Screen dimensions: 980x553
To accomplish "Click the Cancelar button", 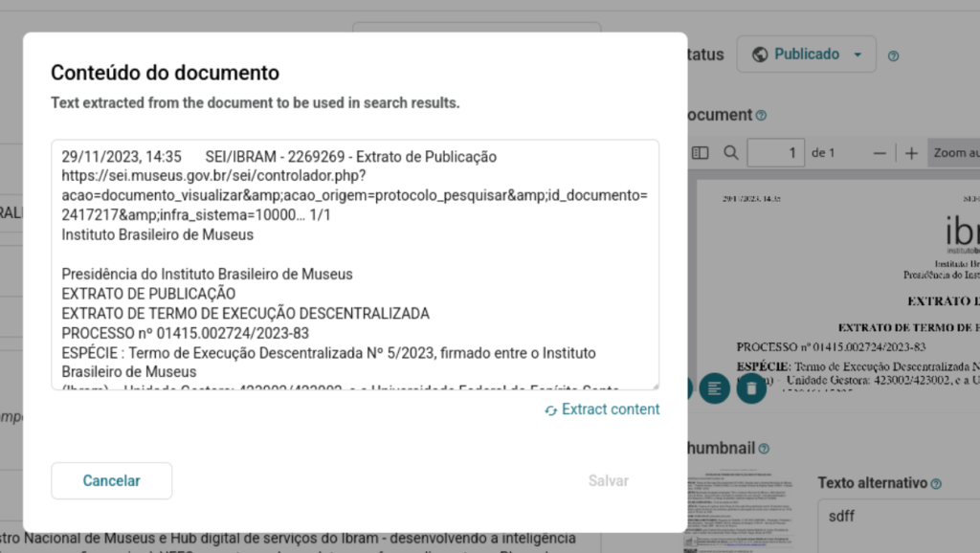I will (x=111, y=480).
